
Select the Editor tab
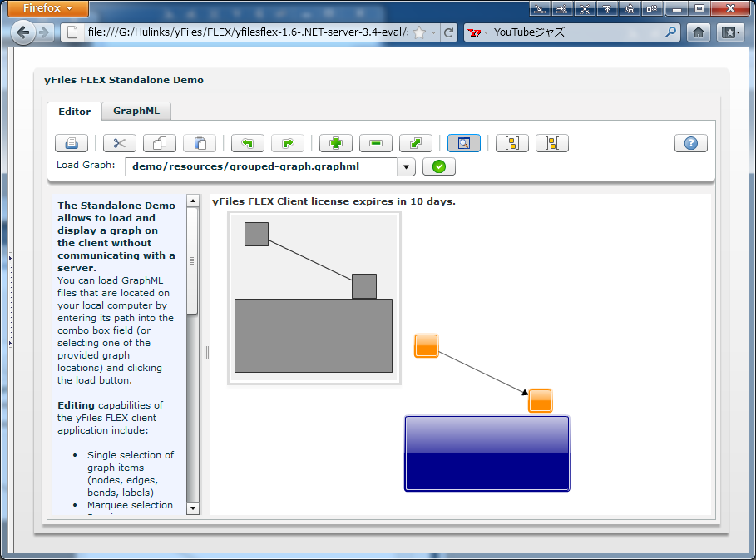(74, 112)
